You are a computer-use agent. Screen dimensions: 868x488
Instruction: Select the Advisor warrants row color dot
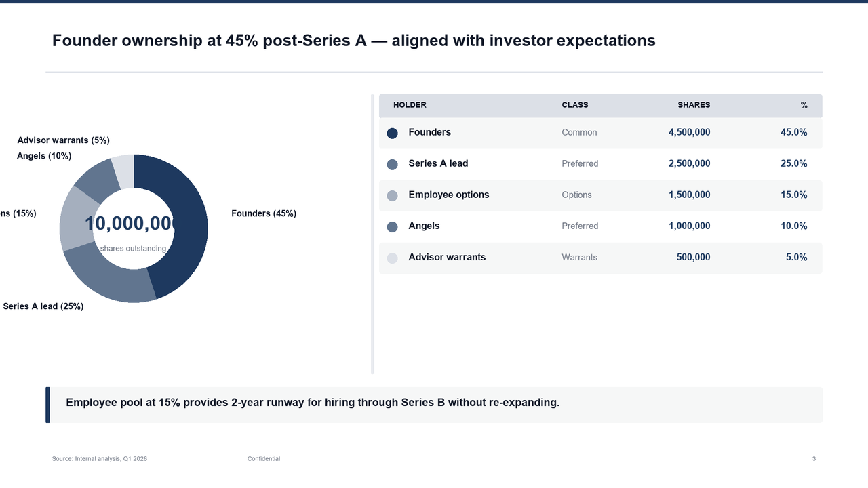click(x=392, y=258)
